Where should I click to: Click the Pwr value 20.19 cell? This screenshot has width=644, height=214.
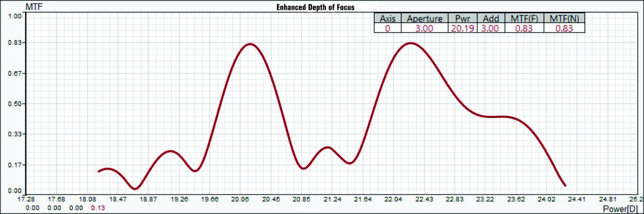[x=463, y=29]
